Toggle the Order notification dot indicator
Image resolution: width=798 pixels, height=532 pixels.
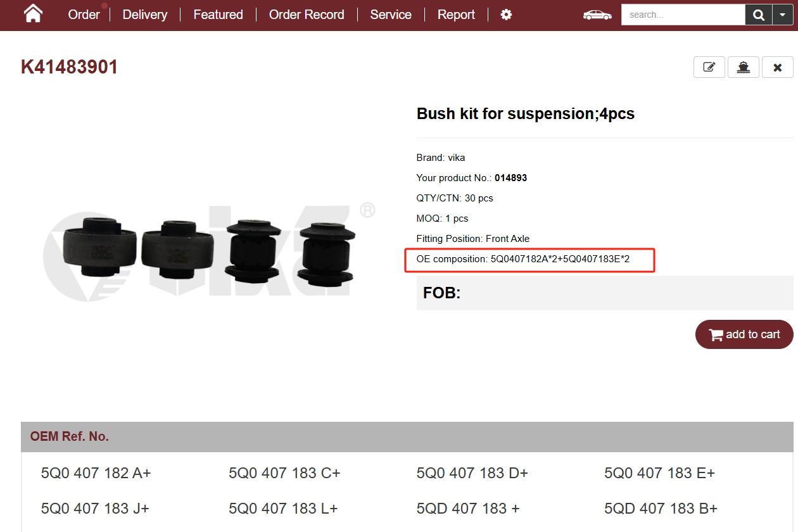click(104, 5)
